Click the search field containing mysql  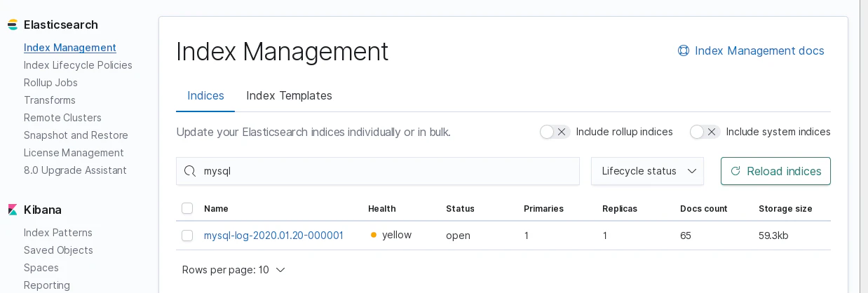[x=378, y=171]
